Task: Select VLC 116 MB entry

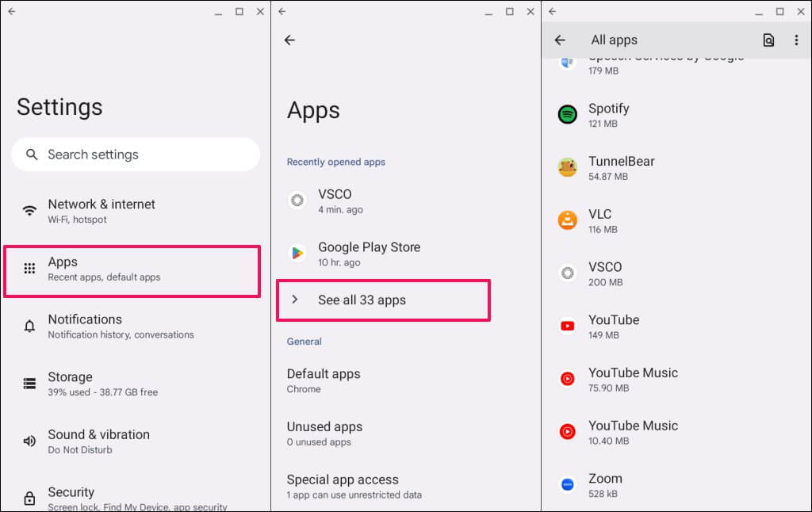Action: click(676, 220)
